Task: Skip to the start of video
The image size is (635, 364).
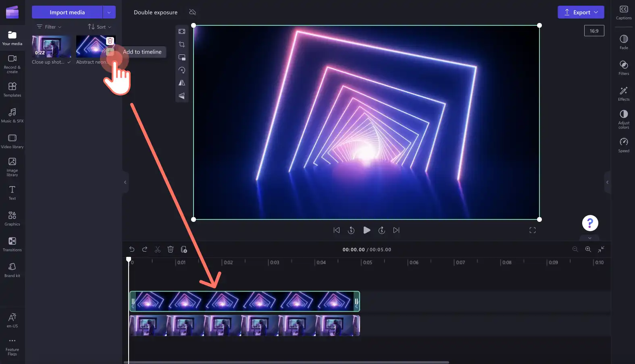Action: (x=337, y=230)
